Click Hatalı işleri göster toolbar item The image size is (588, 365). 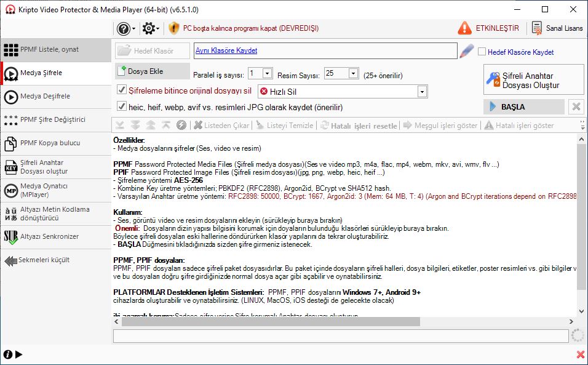coord(519,126)
